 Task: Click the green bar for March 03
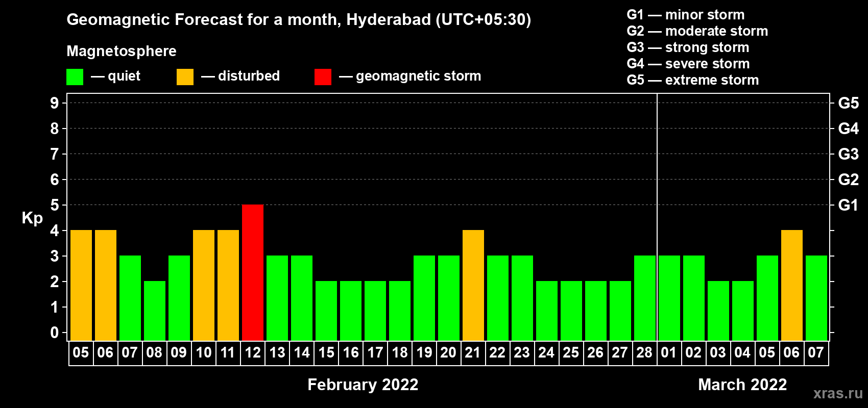(x=718, y=311)
